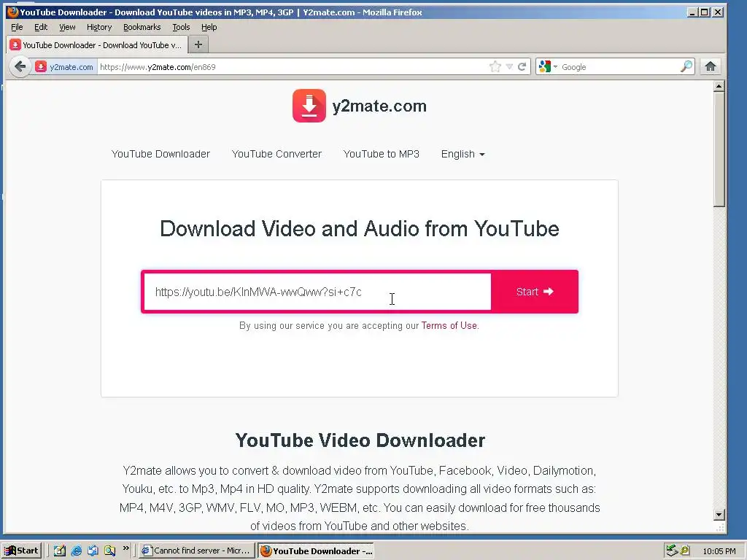Open the History menu
The image size is (747, 560).
[x=99, y=27]
